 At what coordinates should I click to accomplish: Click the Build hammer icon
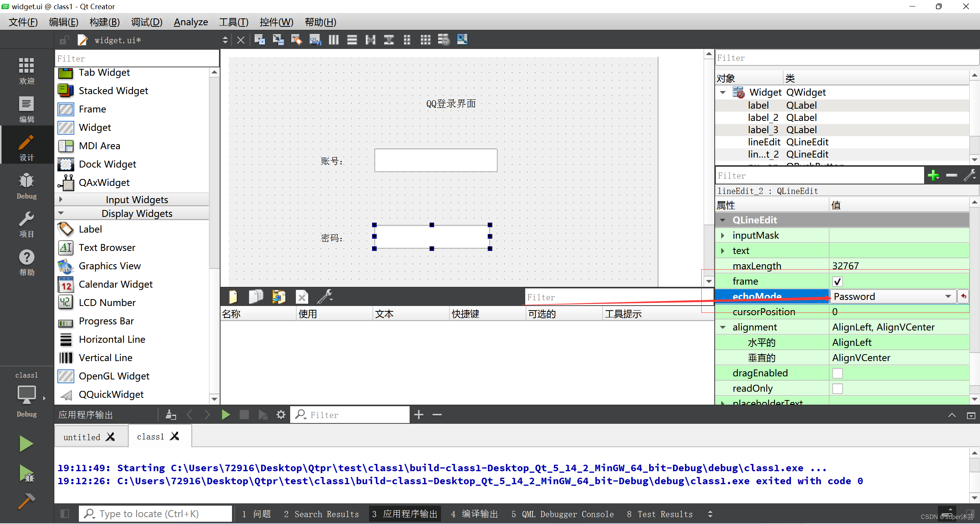26,501
